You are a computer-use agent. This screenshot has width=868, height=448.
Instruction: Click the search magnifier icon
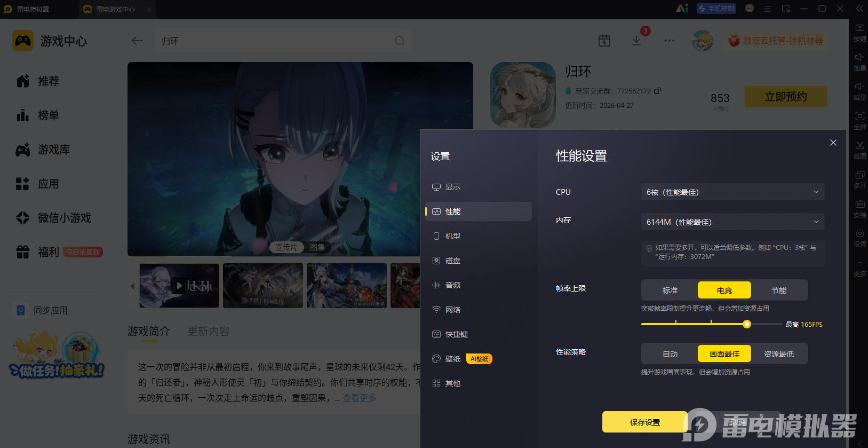tap(400, 41)
